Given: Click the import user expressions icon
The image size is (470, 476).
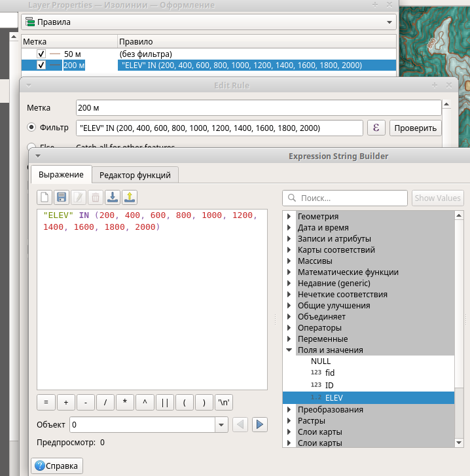Looking at the screenshot, I should [x=112, y=197].
